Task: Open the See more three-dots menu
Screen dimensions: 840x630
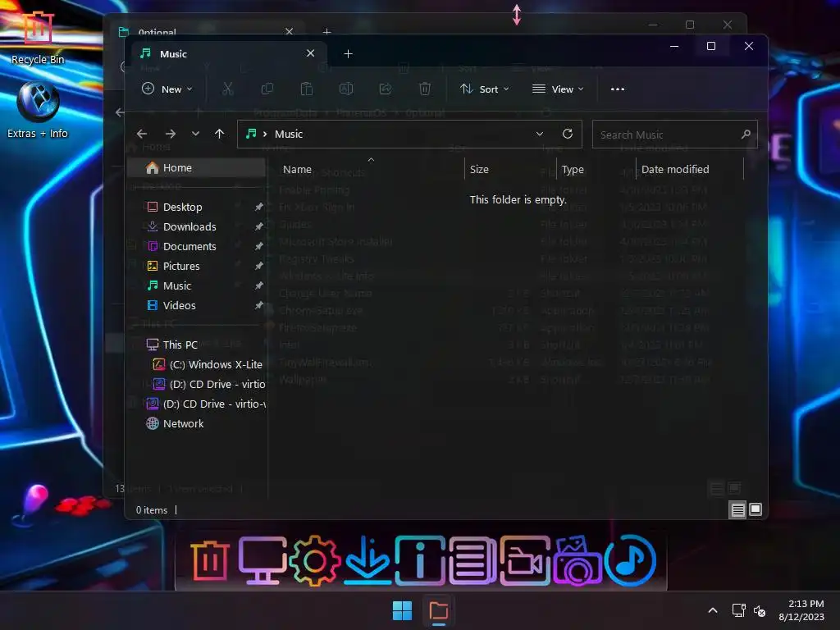Action: coord(617,89)
